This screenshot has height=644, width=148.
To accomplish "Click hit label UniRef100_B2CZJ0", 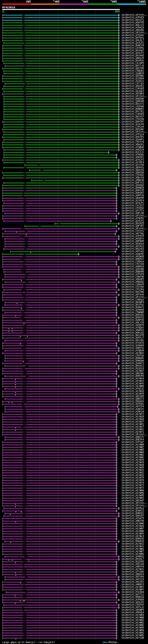I will coord(133,152).
